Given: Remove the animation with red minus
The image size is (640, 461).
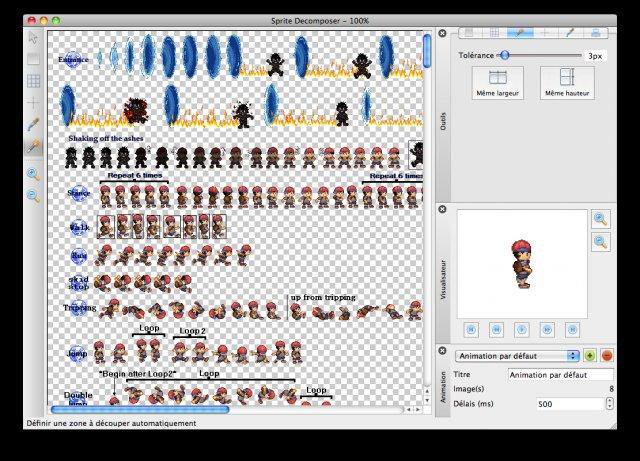Looking at the screenshot, I should coord(607,356).
